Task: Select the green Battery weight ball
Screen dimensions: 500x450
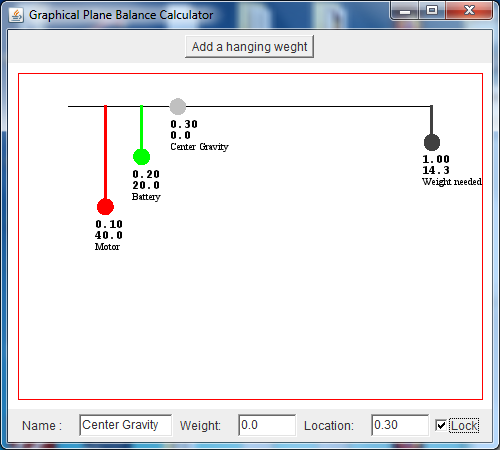Action: pos(141,157)
